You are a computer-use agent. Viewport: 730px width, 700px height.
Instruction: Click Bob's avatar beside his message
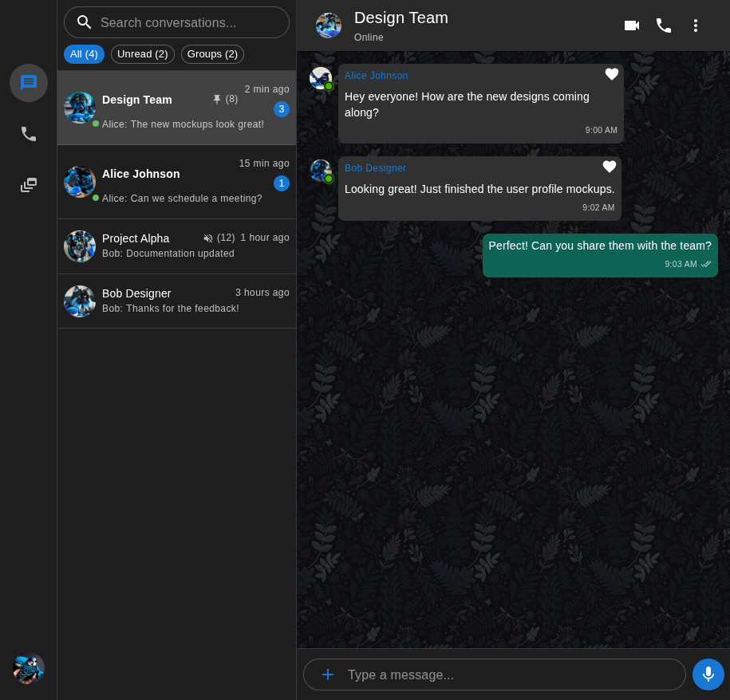pos(321,171)
